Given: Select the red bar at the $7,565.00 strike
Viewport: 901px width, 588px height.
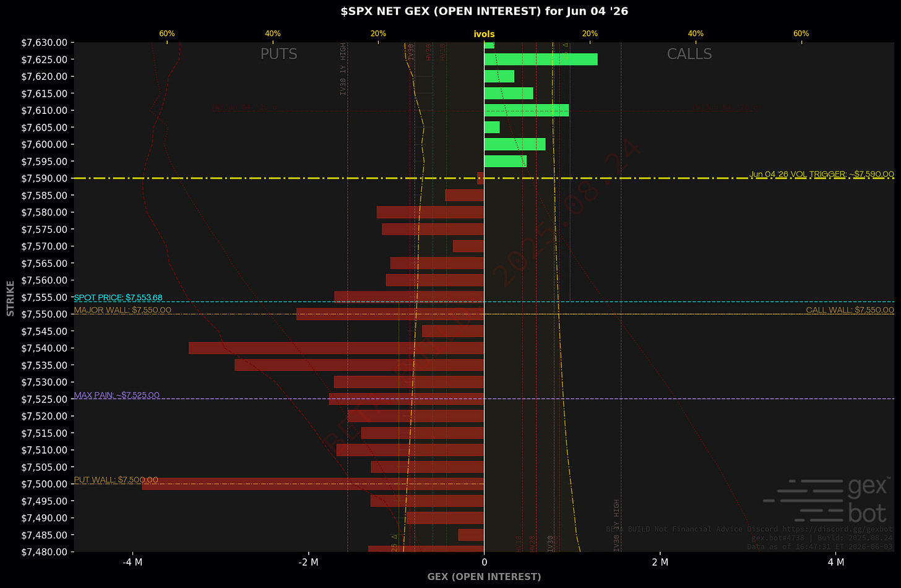Looking at the screenshot, I should point(438,263).
